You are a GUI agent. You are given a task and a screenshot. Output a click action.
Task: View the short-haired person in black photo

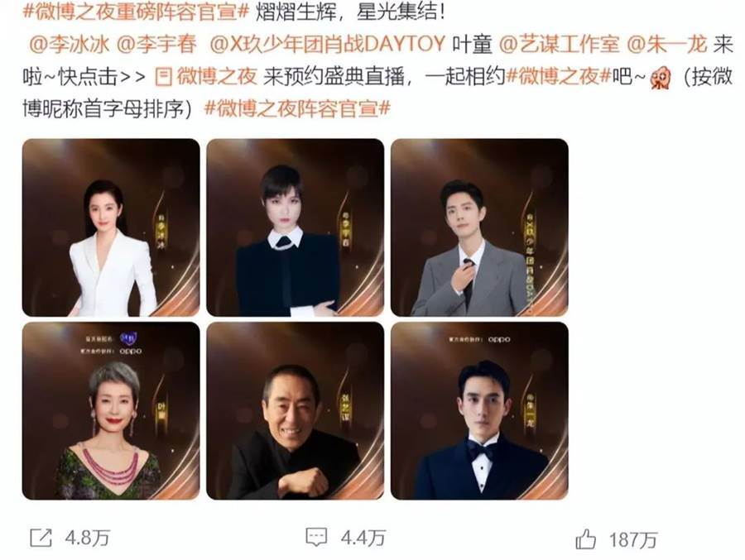(295, 227)
